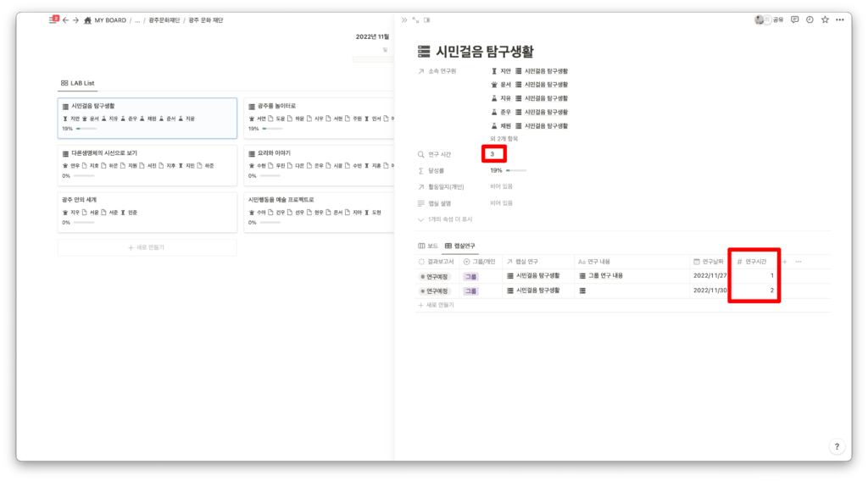Add page to favorites star
Viewport: 868px width, 481px height.
[825, 20]
